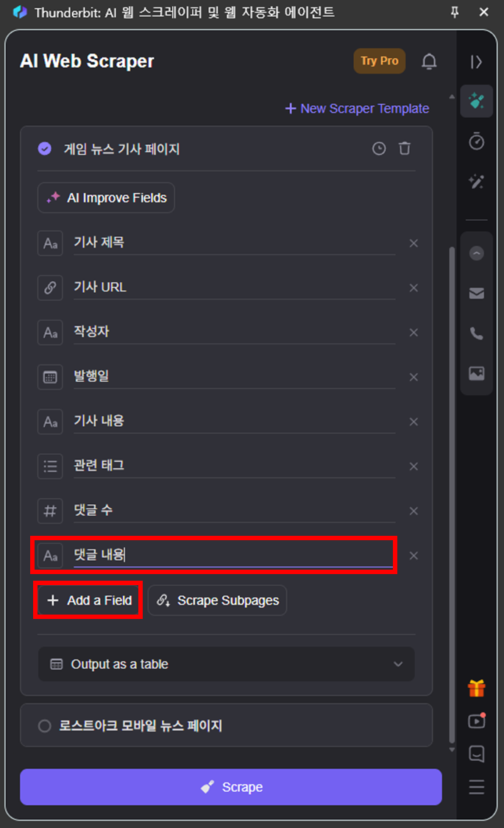Open the AI scraper sidebar icon

click(x=477, y=101)
